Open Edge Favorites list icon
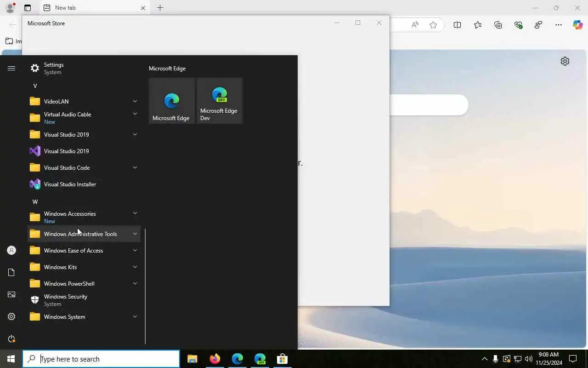 pos(478,25)
